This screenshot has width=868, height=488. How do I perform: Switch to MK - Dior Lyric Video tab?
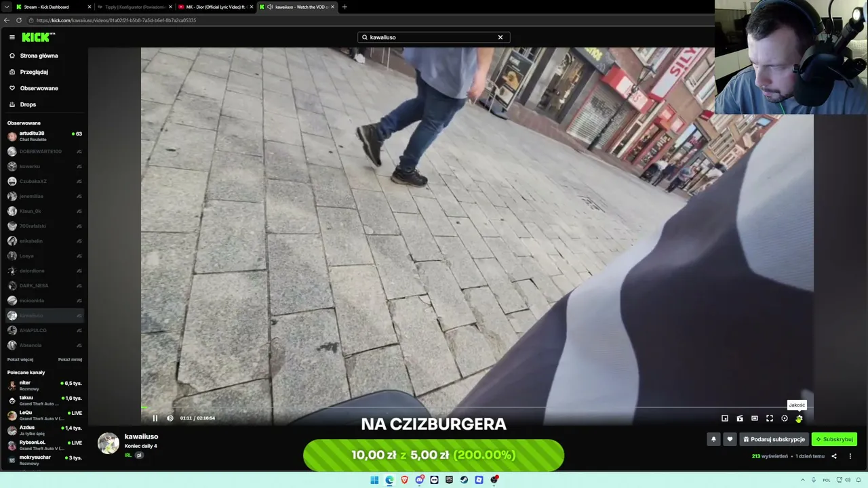216,7
